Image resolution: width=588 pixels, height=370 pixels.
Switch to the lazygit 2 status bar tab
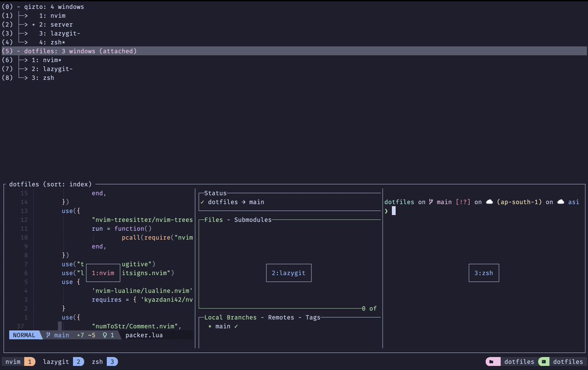point(64,362)
